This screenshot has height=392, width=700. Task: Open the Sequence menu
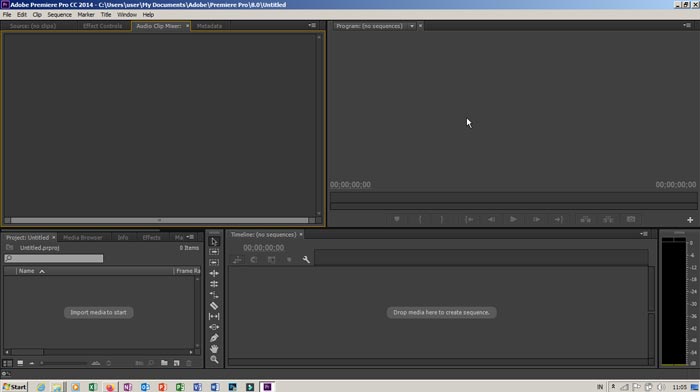tap(59, 15)
